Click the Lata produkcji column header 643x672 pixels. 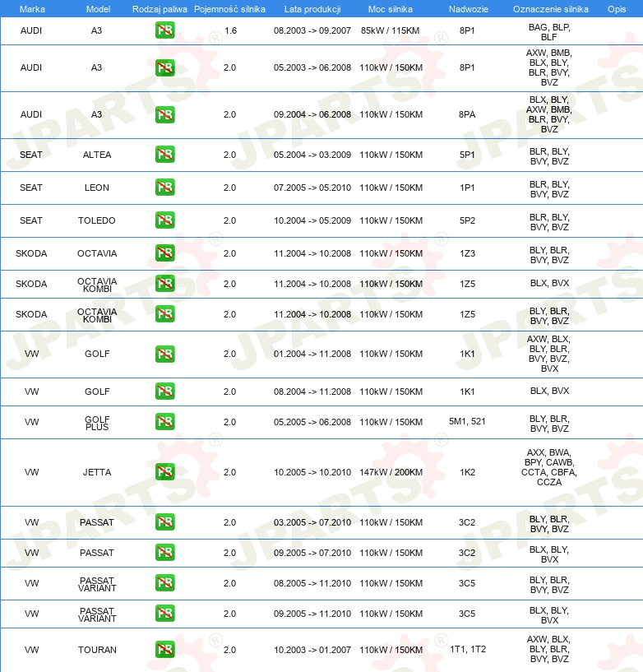312,9
